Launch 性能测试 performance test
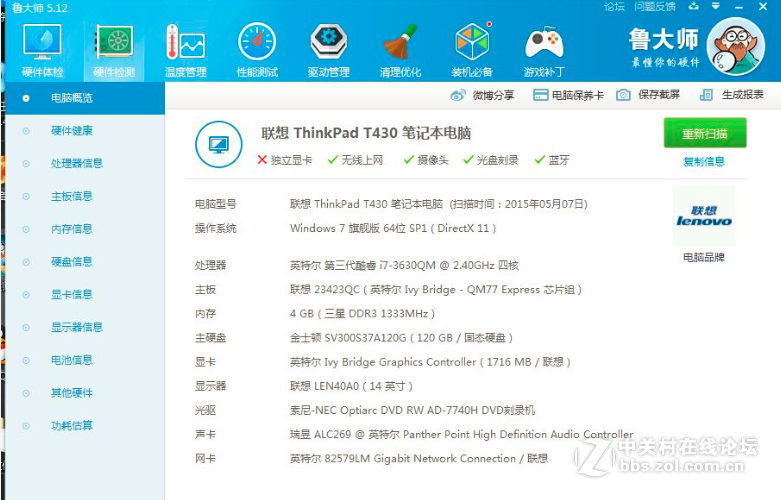This screenshot has width=781, height=500. pos(257,51)
